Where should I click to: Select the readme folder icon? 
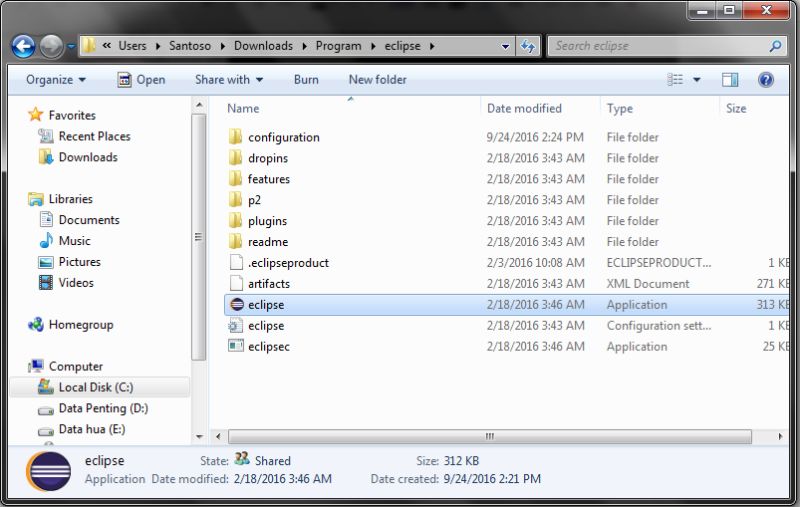(236, 241)
